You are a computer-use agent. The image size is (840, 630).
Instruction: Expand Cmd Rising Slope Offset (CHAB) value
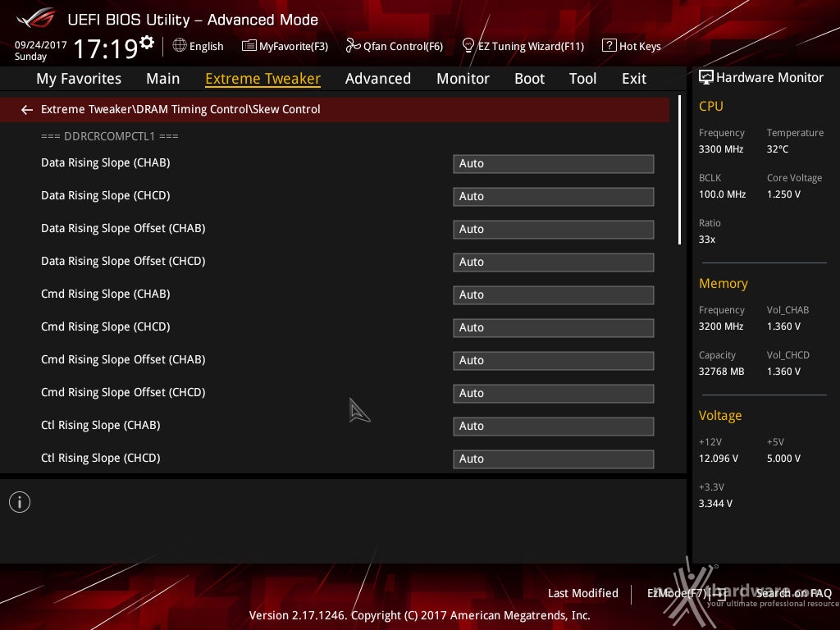click(x=554, y=361)
